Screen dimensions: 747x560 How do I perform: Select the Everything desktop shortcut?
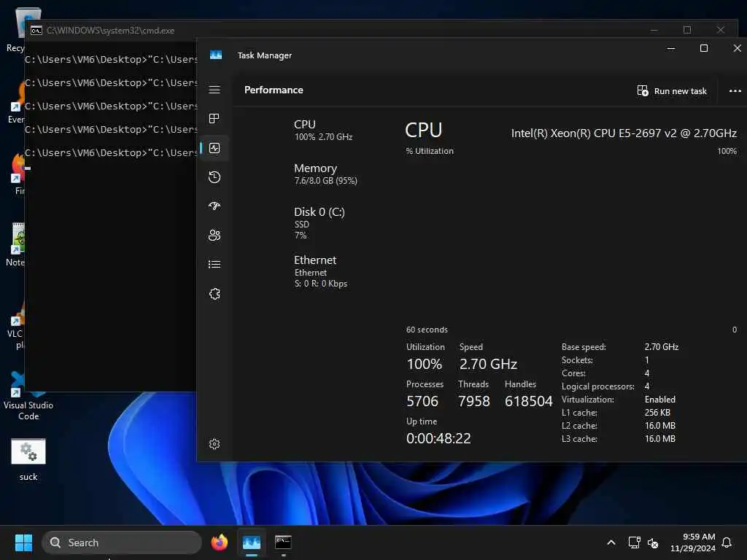tap(17, 104)
